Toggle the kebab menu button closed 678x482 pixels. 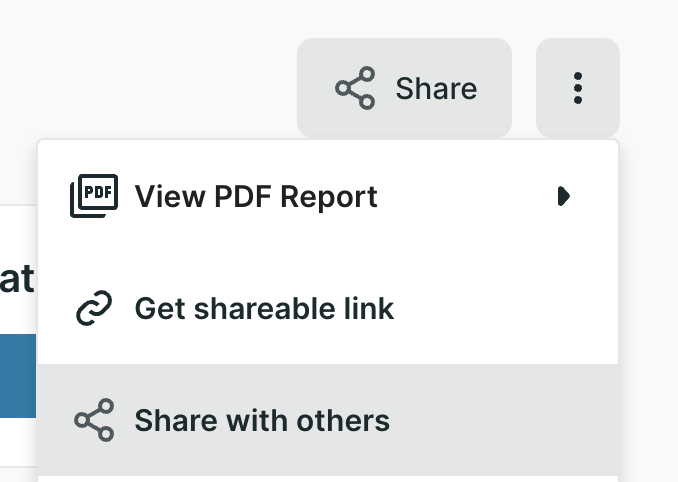point(577,88)
